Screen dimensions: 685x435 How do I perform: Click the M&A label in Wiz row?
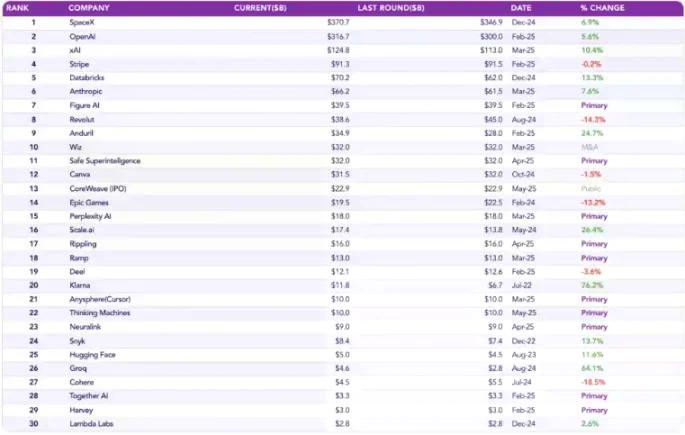[589, 146]
